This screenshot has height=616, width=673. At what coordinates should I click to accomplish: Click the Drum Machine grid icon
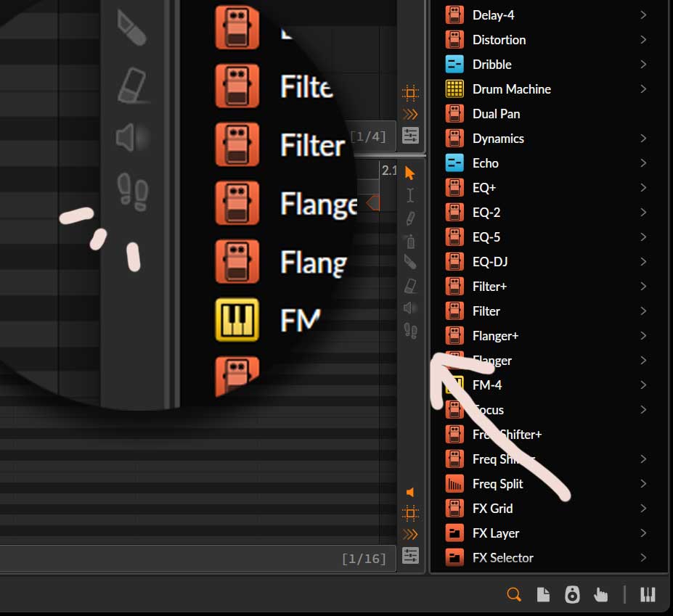click(454, 89)
